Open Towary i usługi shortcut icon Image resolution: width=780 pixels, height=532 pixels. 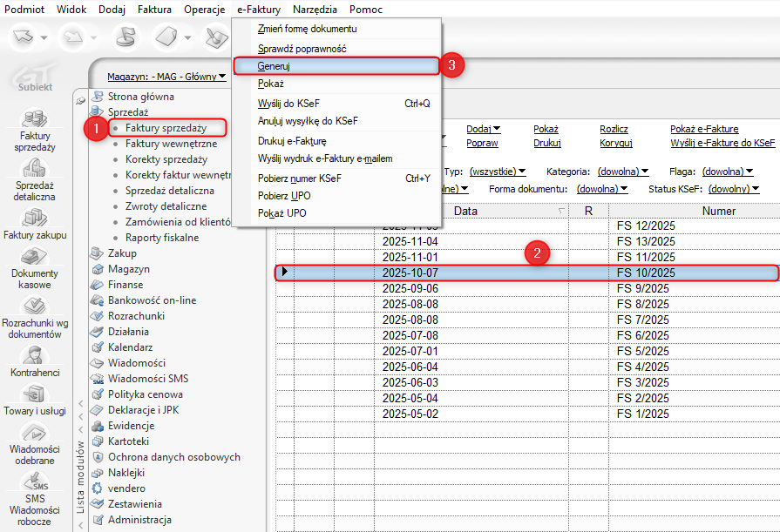[35, 394]
